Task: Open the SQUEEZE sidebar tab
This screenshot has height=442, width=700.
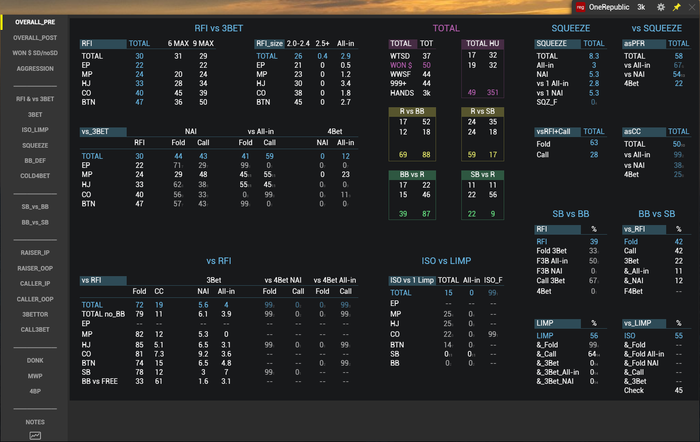Action: (x=35, y=145)
